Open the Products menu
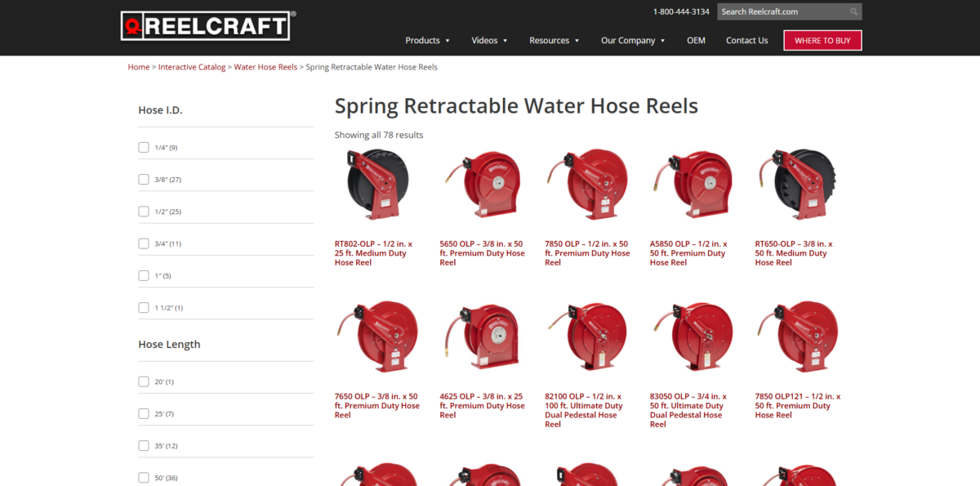 point(428,40)
